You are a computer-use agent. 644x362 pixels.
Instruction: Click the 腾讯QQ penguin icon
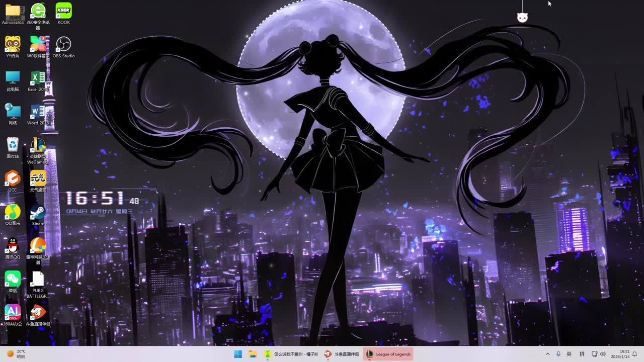(13, 246)
